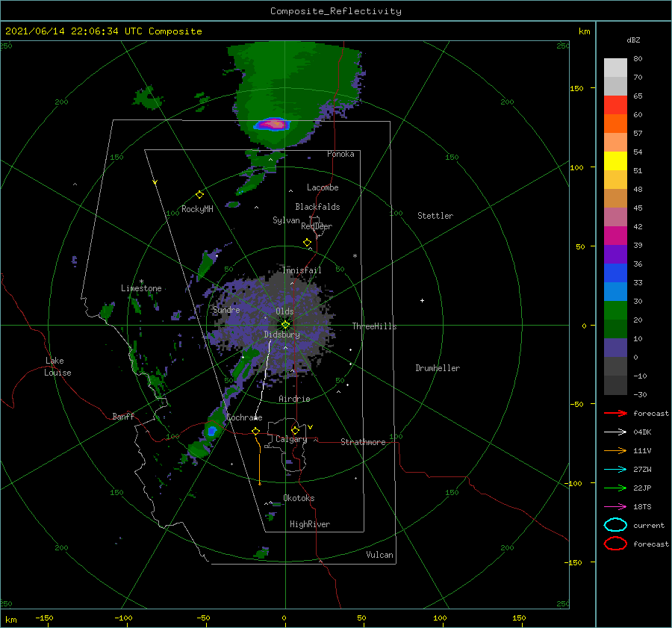Select the light blue 30-33 dBZ swatch

pyautogui.click(x=615, y=291)
